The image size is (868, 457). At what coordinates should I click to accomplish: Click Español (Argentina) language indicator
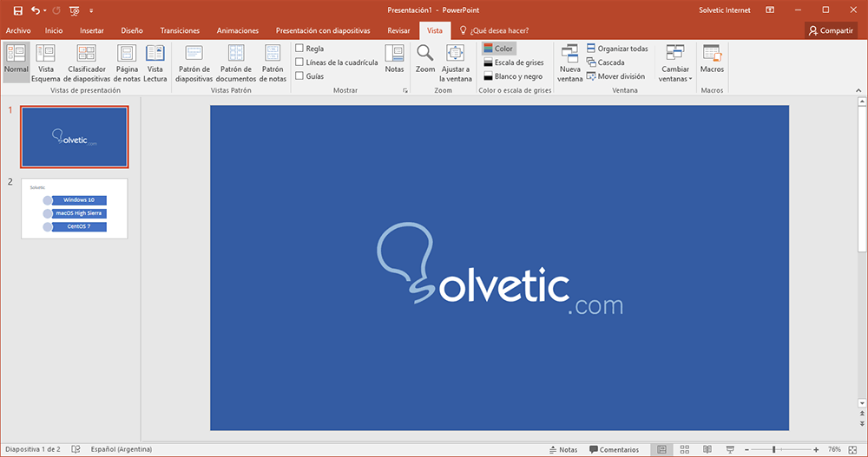click(x=122, y=449)
